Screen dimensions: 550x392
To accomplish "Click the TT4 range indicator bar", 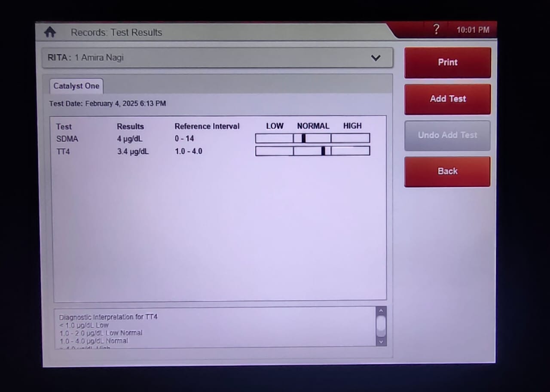I will [x=312, y=151].
